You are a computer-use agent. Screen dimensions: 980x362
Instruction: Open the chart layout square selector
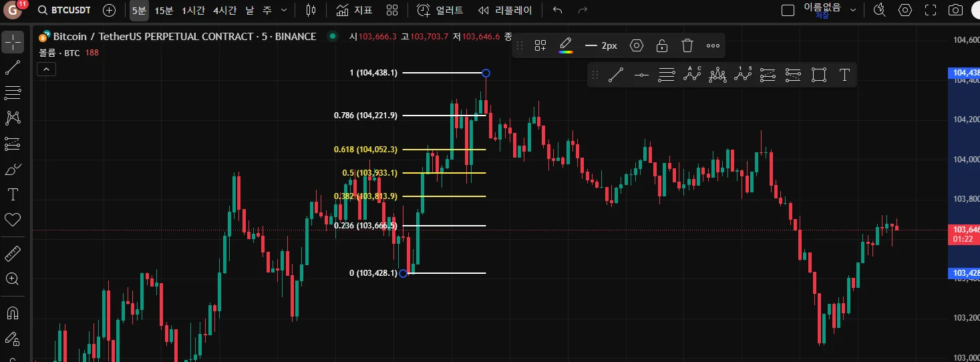point(788,10)
